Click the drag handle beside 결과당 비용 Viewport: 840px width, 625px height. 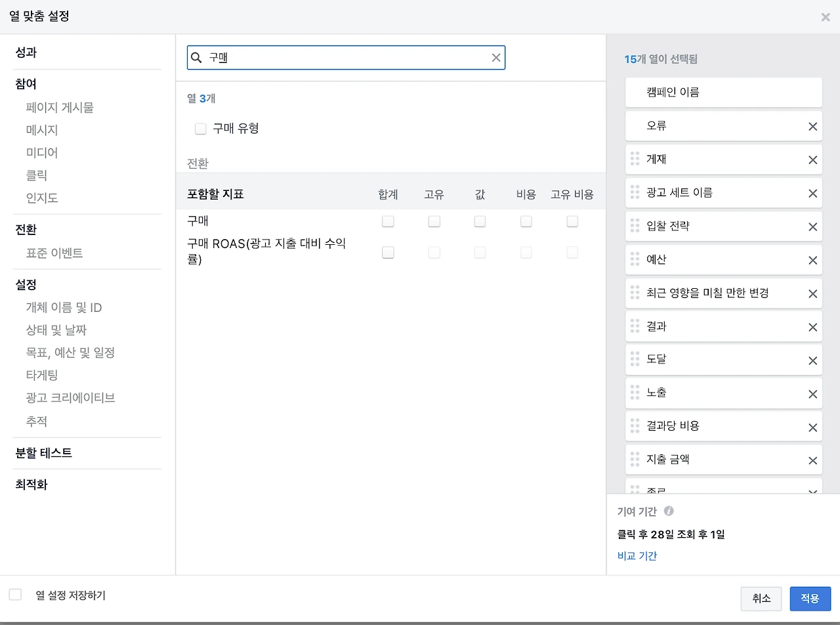(635, 427)
